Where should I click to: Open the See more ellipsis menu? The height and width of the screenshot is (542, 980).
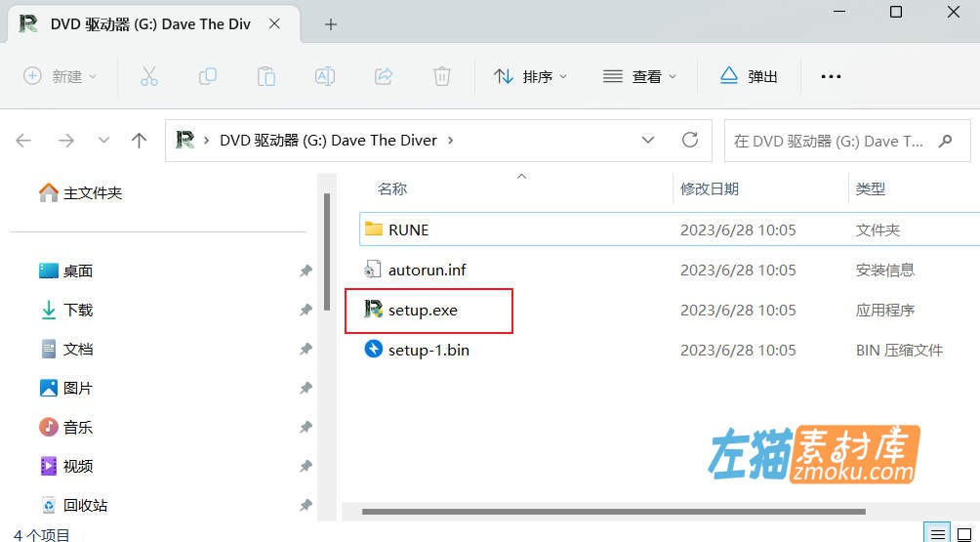tap(831, 76)
